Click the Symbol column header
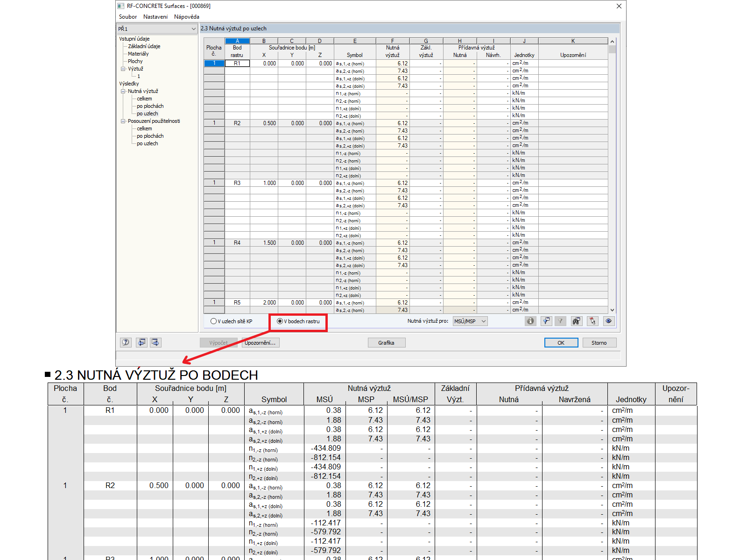Viewport: 747px width, 560px height. tap(355, 55)
